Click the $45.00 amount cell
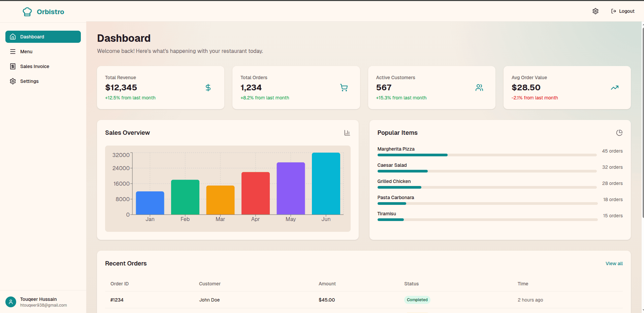 pyautogui.click(x=327, y=300)
